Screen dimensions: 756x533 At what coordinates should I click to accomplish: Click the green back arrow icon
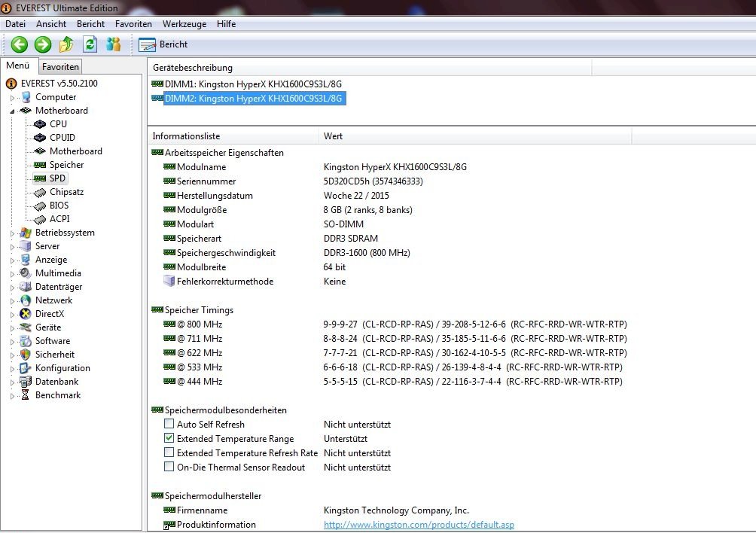(19, 44)
